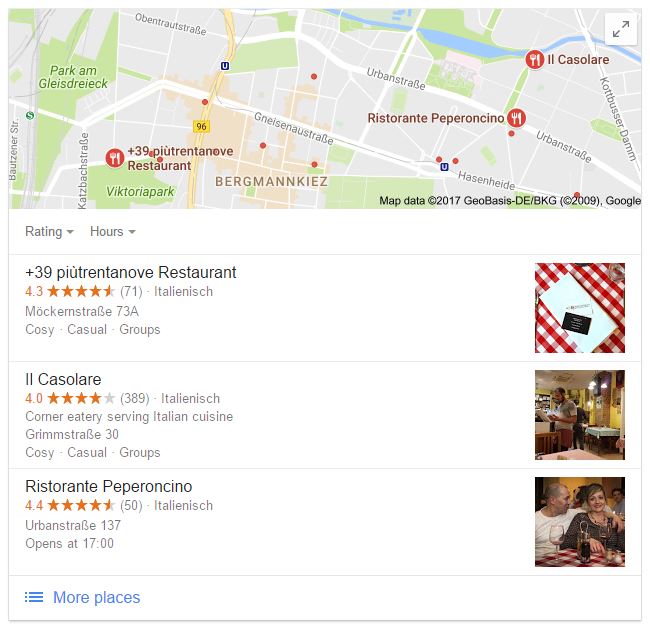Click the Park am Gleisdreieck map label
This screenshot has height=628, width=650.
tap(73, 77)
